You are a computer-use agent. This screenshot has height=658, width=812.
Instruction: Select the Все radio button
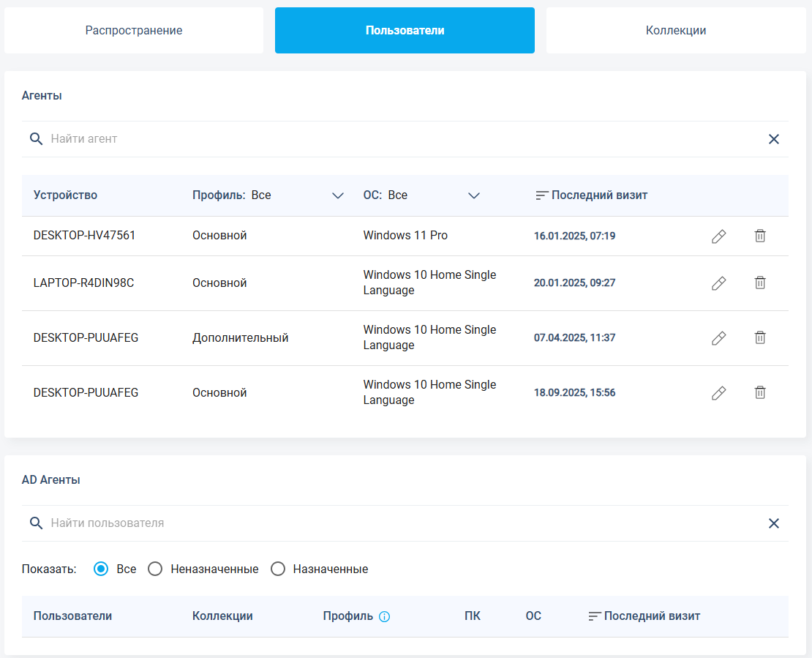click(x=102, y=569)
